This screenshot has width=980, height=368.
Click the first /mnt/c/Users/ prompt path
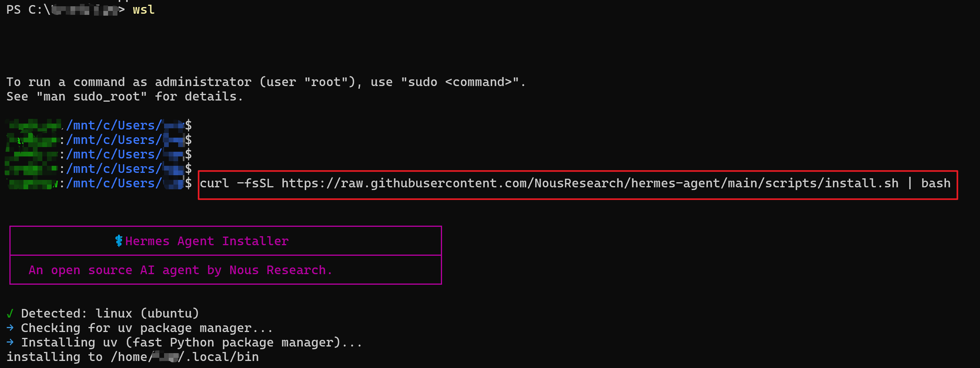coord(114,125)
